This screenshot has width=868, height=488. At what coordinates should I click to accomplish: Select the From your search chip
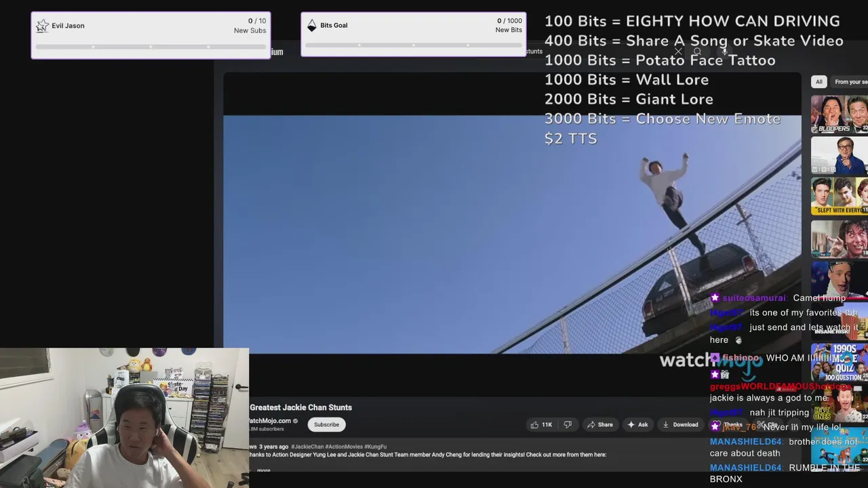[850, 82]
